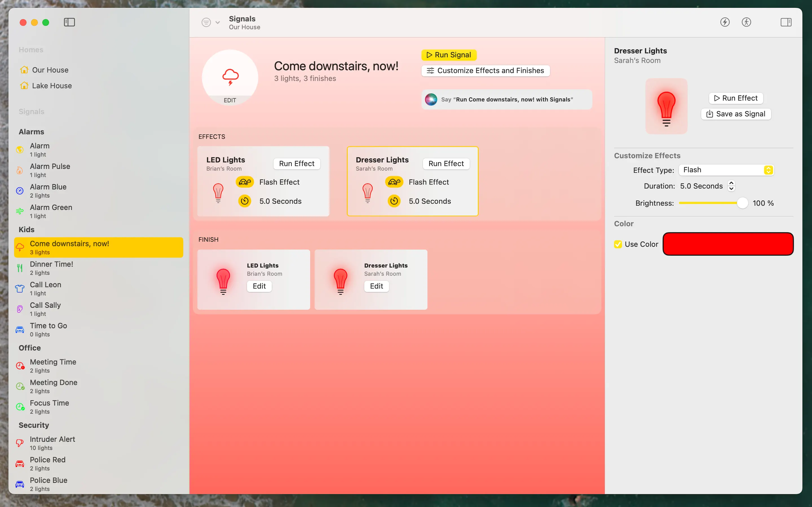Screen dimensions: 812x507
Task: Click the timer icon in Dresser Lights card
Action: [x=394, y=201]
